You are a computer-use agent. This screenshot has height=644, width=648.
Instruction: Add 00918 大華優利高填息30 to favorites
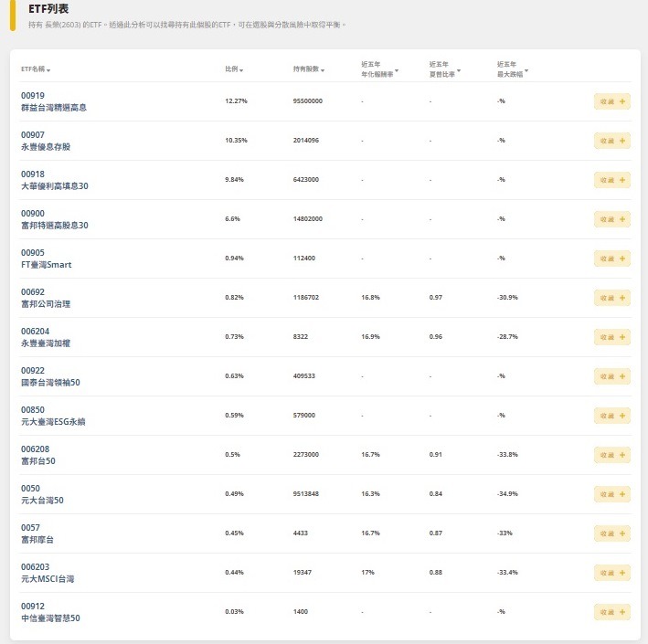pyautogui.click(x=612, y=180)
